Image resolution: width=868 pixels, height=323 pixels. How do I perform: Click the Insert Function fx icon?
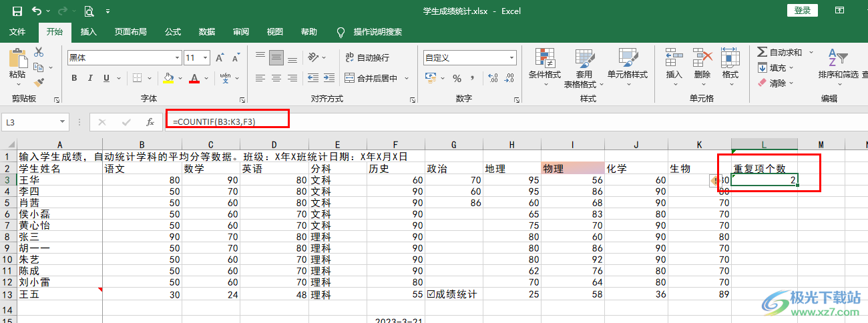(x=150, y=122)
